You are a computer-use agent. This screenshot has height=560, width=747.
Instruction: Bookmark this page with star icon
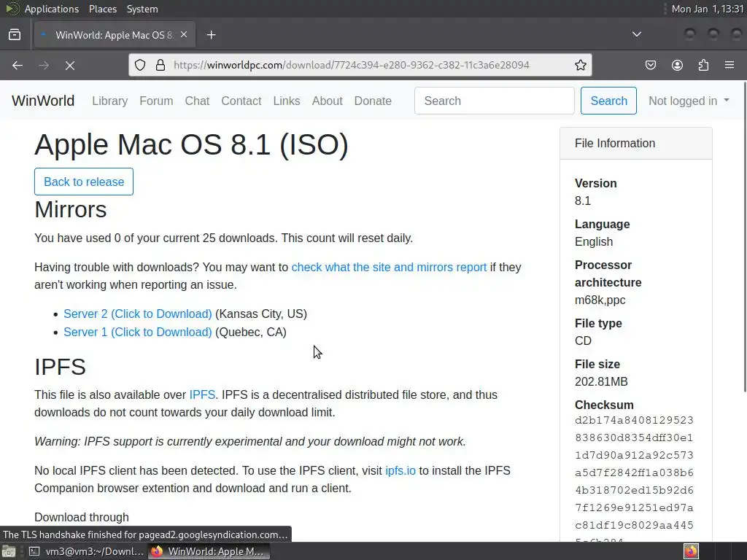tap(580, 65)
